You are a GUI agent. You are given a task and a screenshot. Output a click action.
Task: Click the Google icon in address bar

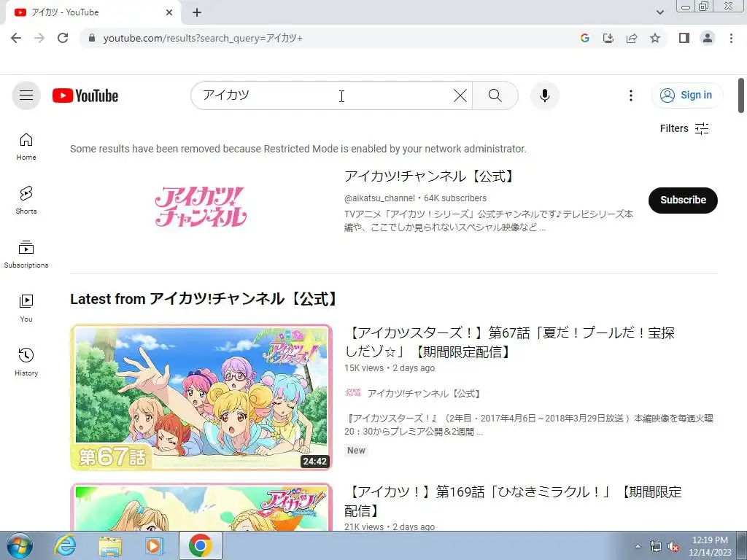point(585,38)
